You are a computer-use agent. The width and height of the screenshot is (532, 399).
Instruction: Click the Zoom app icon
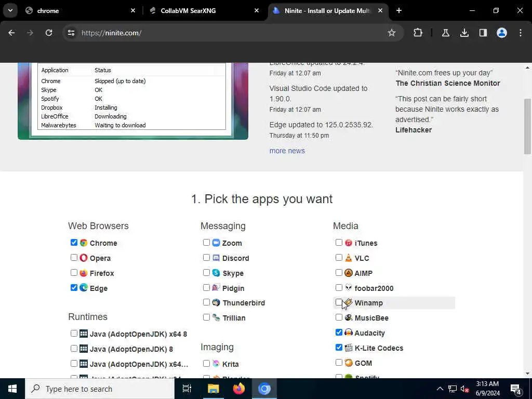[216, 243]
